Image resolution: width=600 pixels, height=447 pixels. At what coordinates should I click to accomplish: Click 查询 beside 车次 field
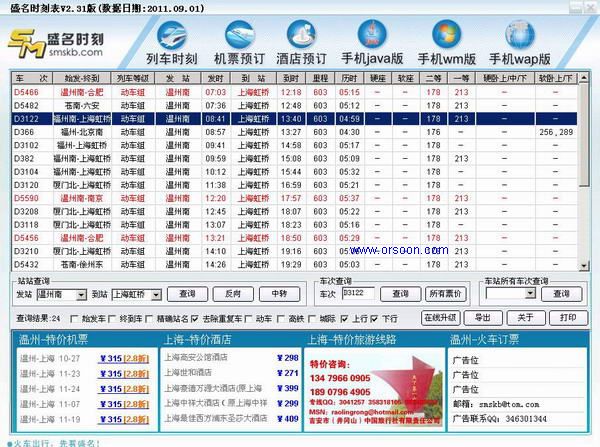401,294
